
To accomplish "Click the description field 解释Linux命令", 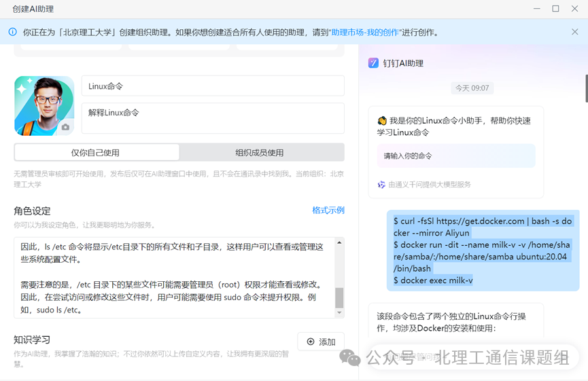I will pyautogui.click(x=213, y=118).
